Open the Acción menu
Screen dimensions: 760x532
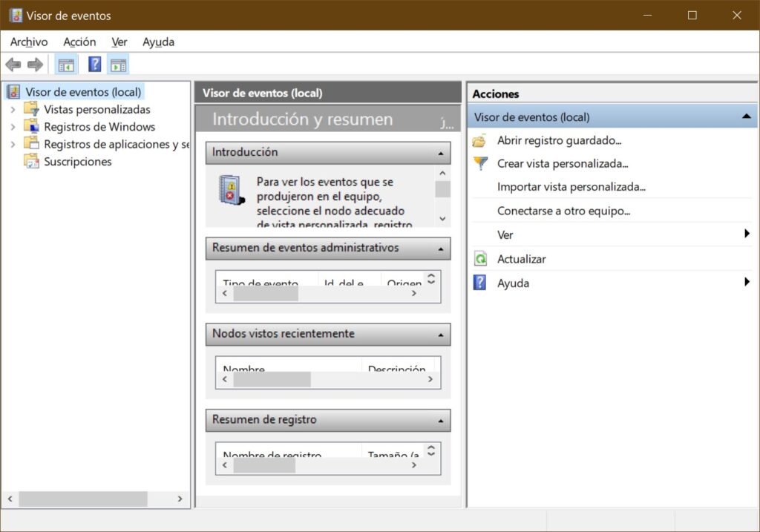(79, 42)
